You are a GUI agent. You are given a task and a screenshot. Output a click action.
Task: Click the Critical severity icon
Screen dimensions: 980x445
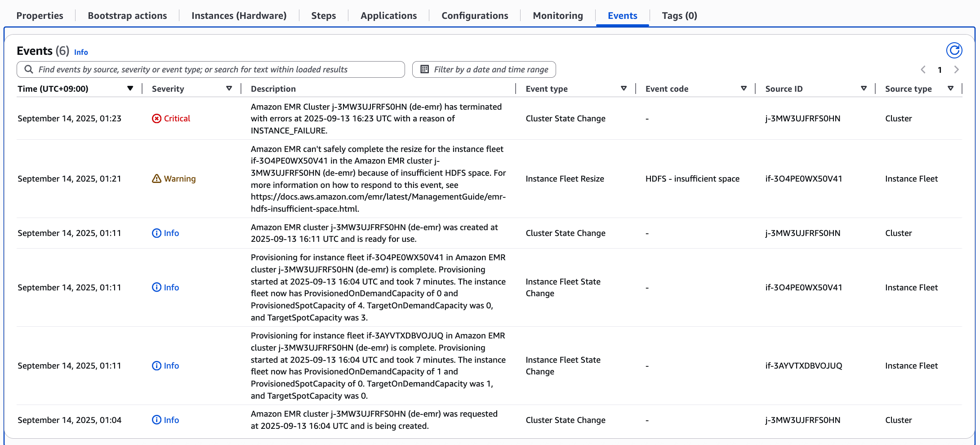click(x=156, y=119)
